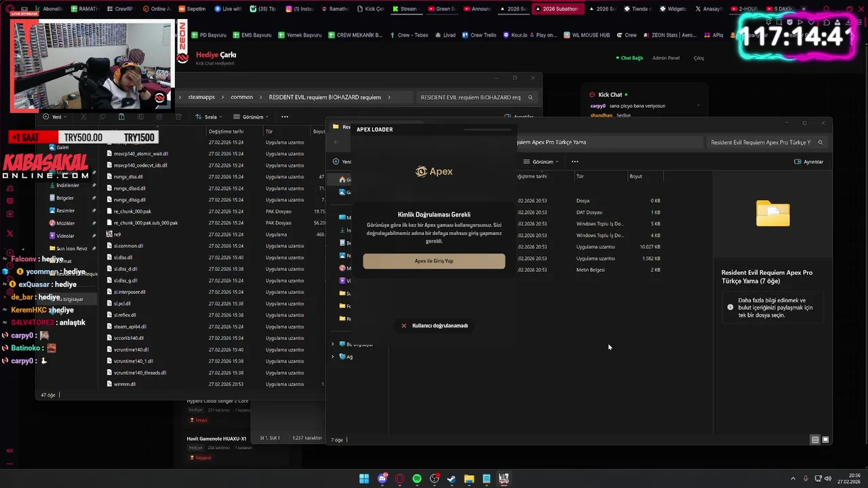This screenshot has width=868, height=488.
Task: Open Spotify from the taskbar
Action: pyautogui.click(x=417, y=479)
